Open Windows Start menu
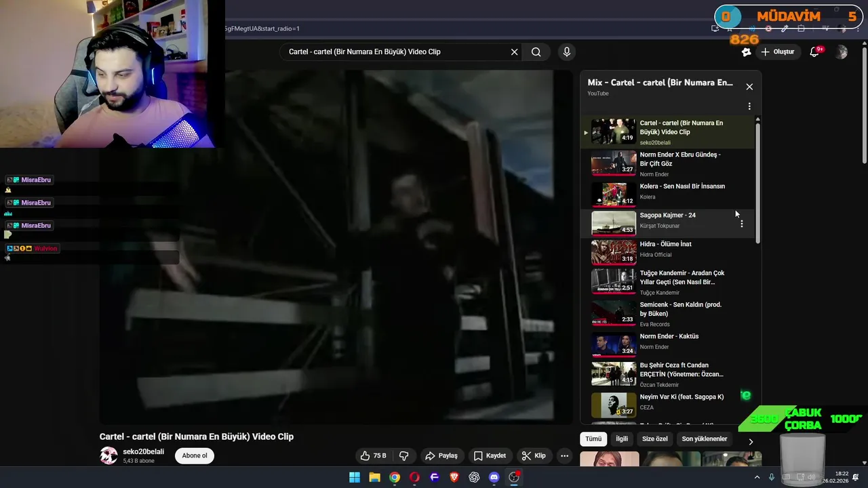868x488 pixels. 355,477
